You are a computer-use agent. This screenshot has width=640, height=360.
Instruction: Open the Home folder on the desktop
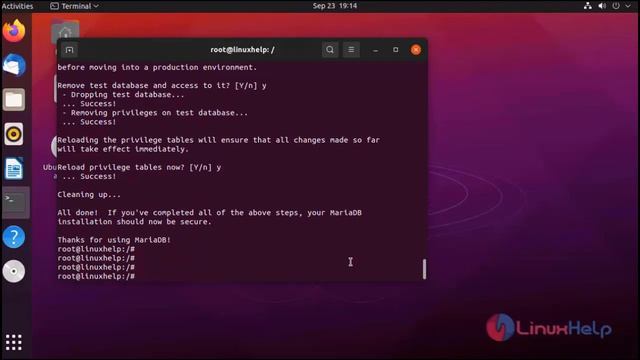tap(65, 32)
